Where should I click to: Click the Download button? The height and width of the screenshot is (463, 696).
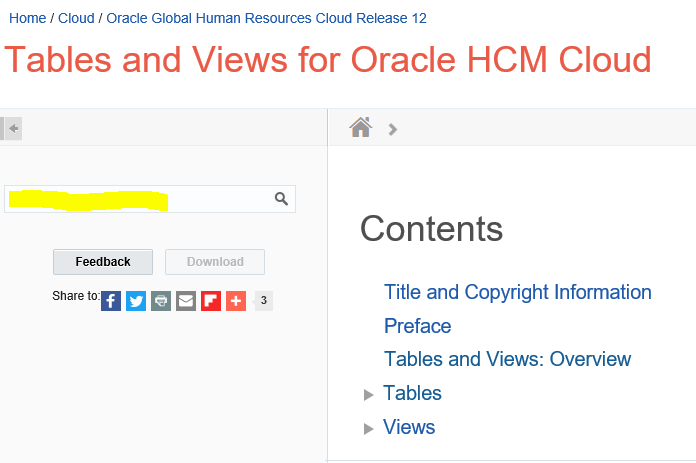pos(215,262)
